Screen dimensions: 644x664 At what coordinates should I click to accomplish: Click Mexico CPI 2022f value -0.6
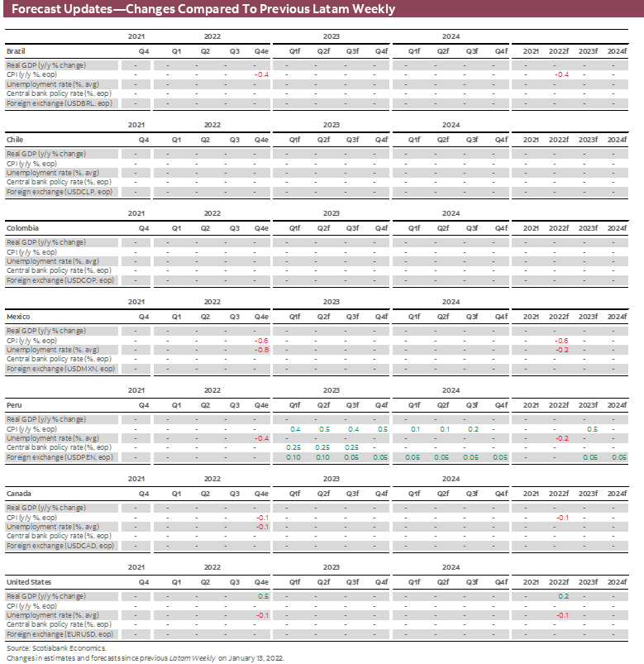coord(562,341)
